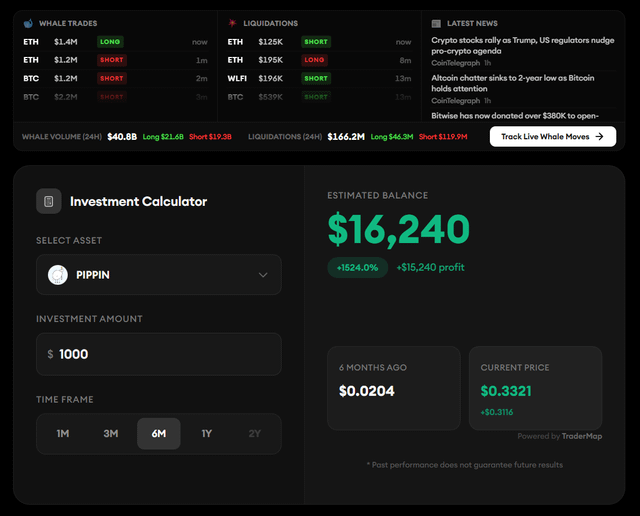Click the WLFI ticker in liquidations

[237, 78]
